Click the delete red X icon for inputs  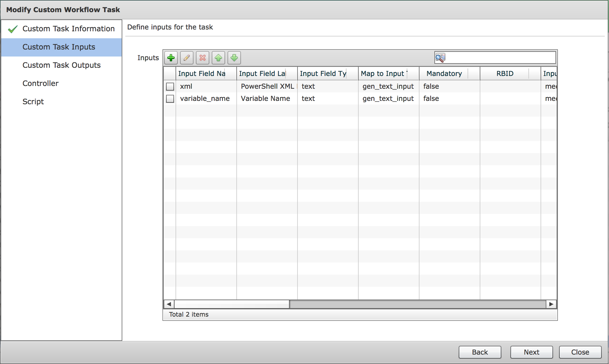[x=202, y=57]
